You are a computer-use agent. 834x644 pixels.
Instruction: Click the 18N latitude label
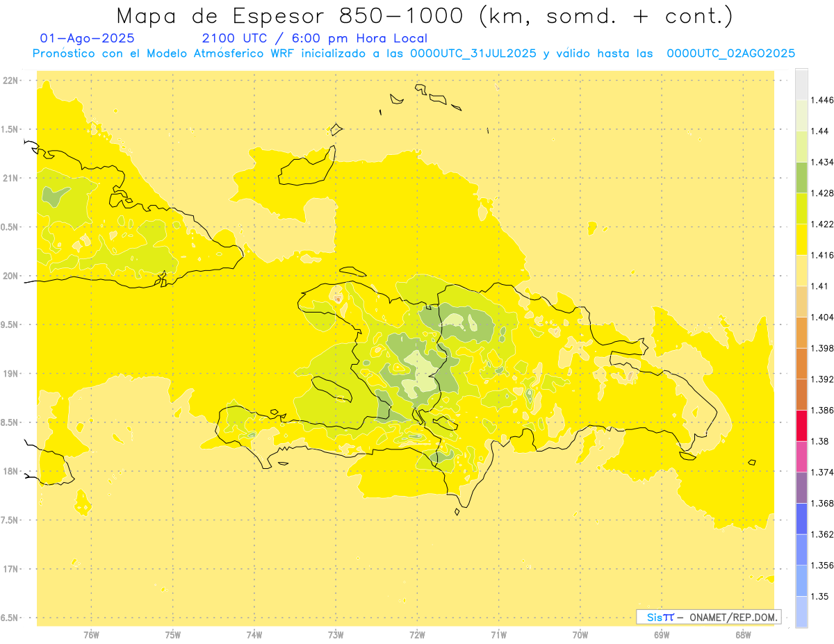11,471
